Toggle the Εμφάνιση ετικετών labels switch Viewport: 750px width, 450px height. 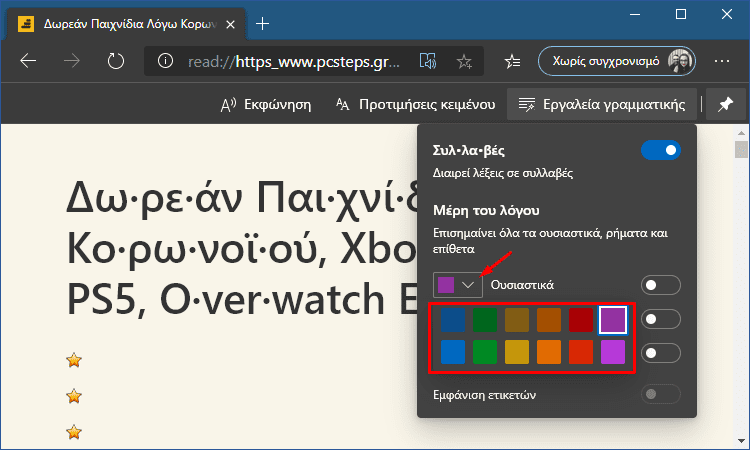661,394
